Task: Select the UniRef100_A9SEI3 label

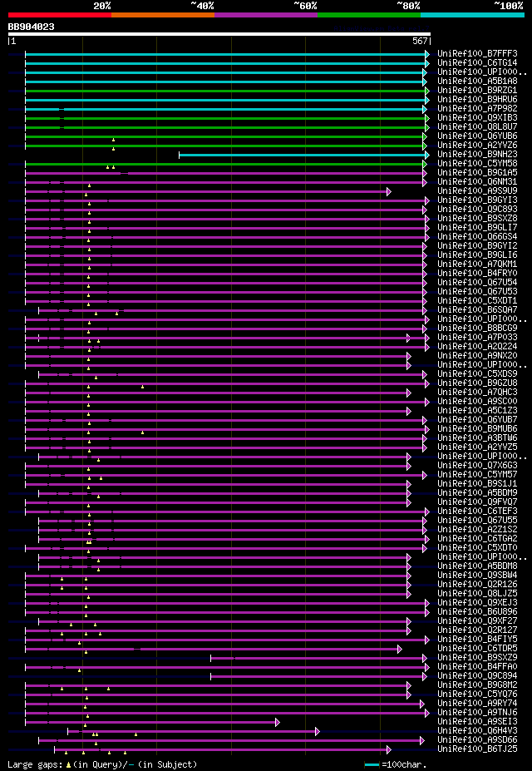Action: pos(477,722)
